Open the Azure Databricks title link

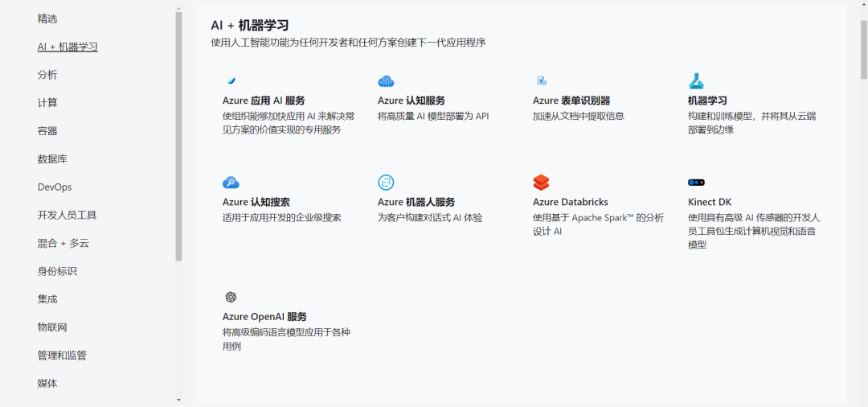(x=570, y=202)
